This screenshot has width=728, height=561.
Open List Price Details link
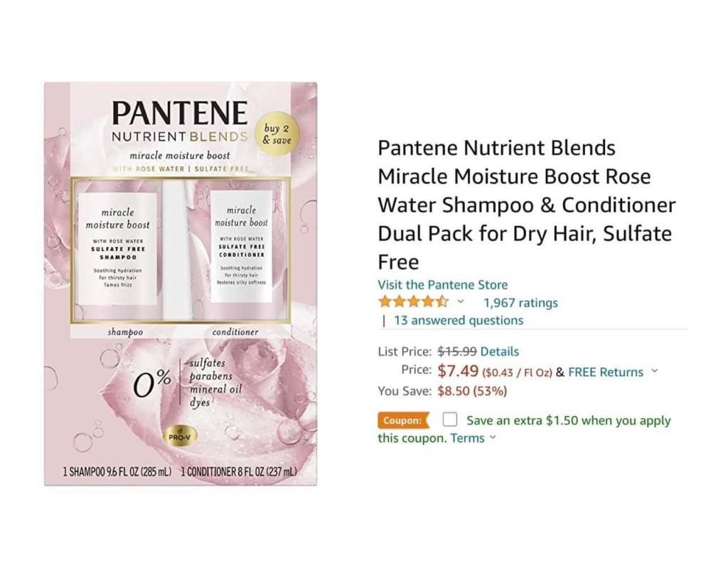[x=500, y=351]
